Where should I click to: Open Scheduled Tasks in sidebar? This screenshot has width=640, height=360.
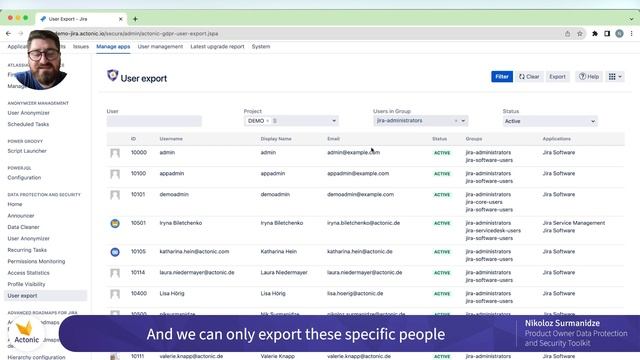[x=28, y=124]
